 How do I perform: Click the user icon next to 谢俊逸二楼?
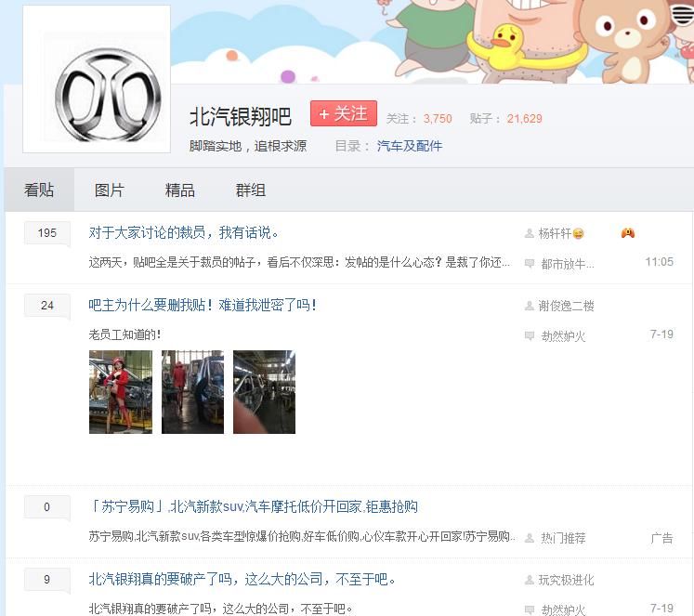pos(529,306)
